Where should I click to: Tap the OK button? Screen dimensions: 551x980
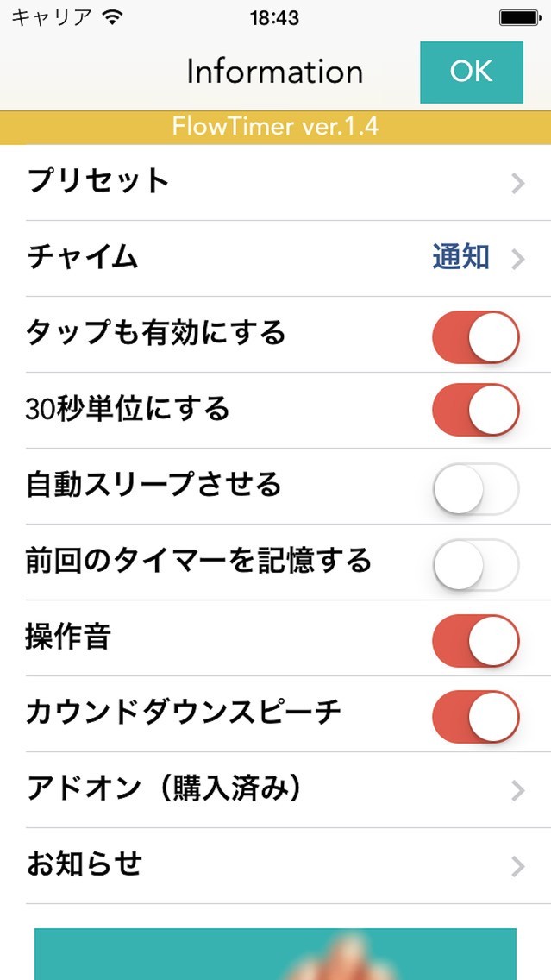(471, 72)
